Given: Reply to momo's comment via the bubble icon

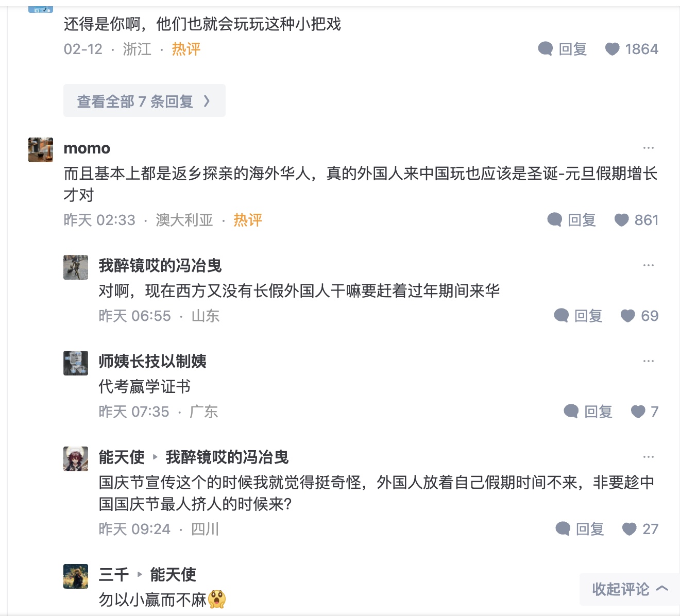Looking at the screenshot, I should click(x=555, y=220).
